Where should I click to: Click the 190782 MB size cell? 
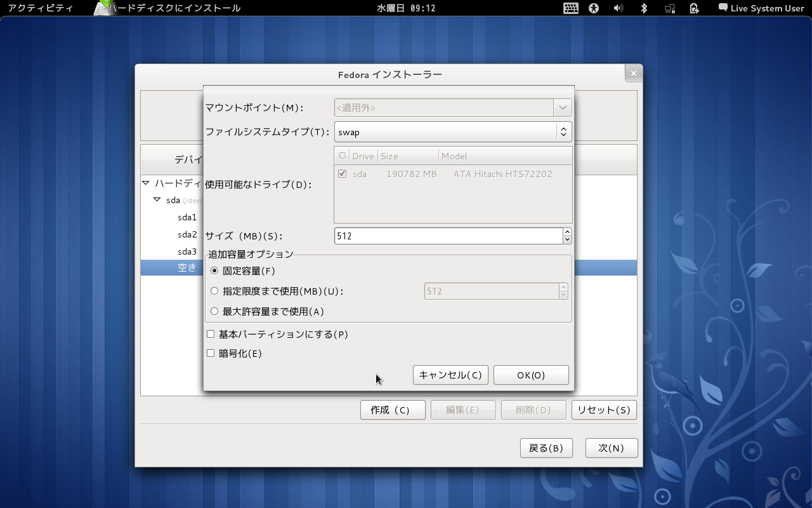pos(411,173)
